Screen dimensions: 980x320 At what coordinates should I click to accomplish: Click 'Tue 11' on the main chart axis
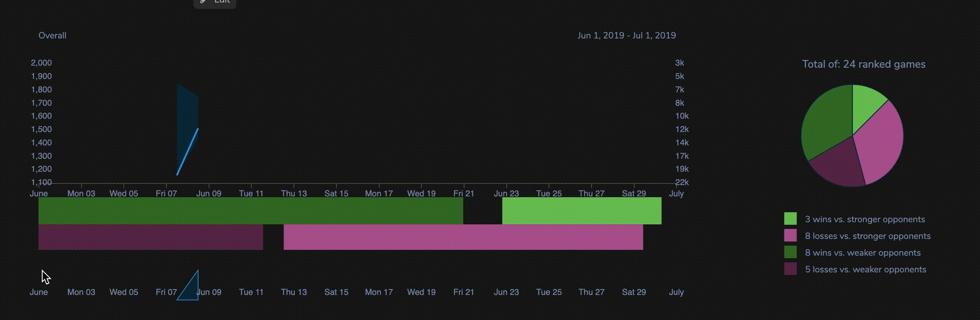(x=251, y=193)
